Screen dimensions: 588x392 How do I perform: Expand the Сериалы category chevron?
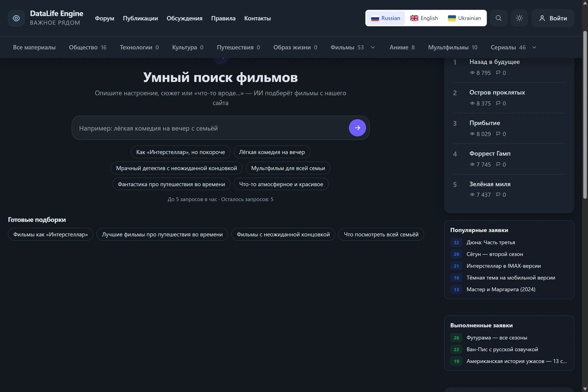[x=534, y=47]
